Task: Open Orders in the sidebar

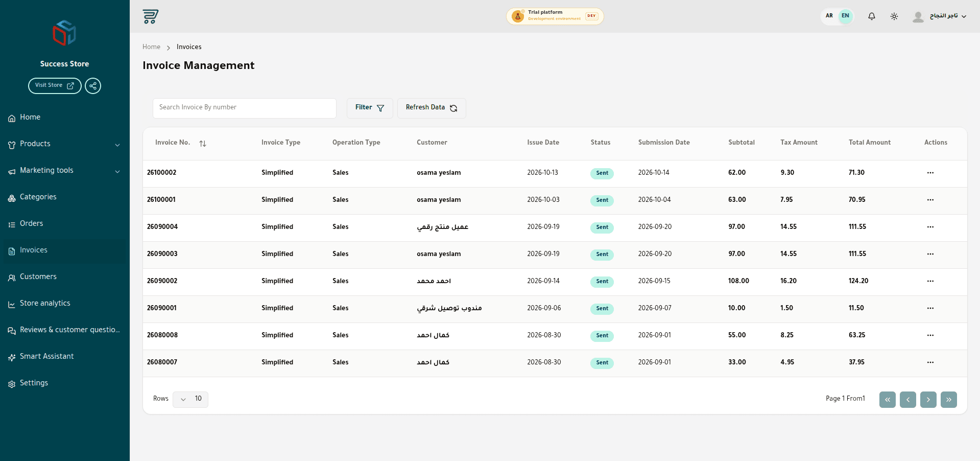Action: coord(64,224)
